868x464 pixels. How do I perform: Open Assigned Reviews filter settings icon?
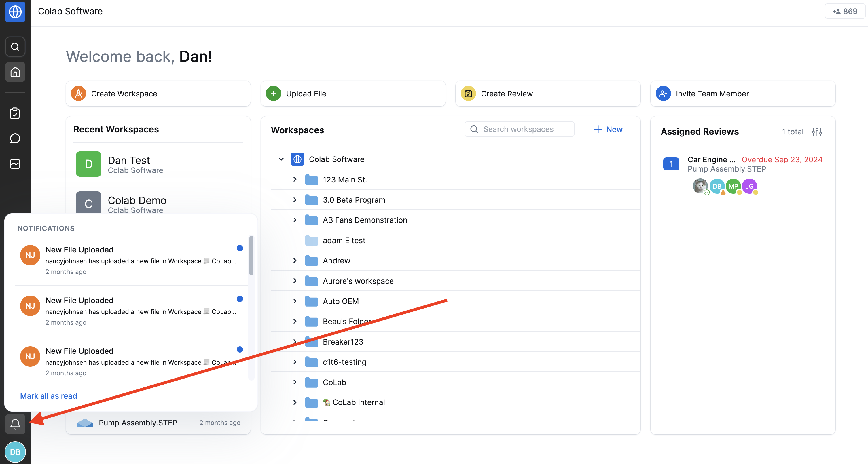817,132
